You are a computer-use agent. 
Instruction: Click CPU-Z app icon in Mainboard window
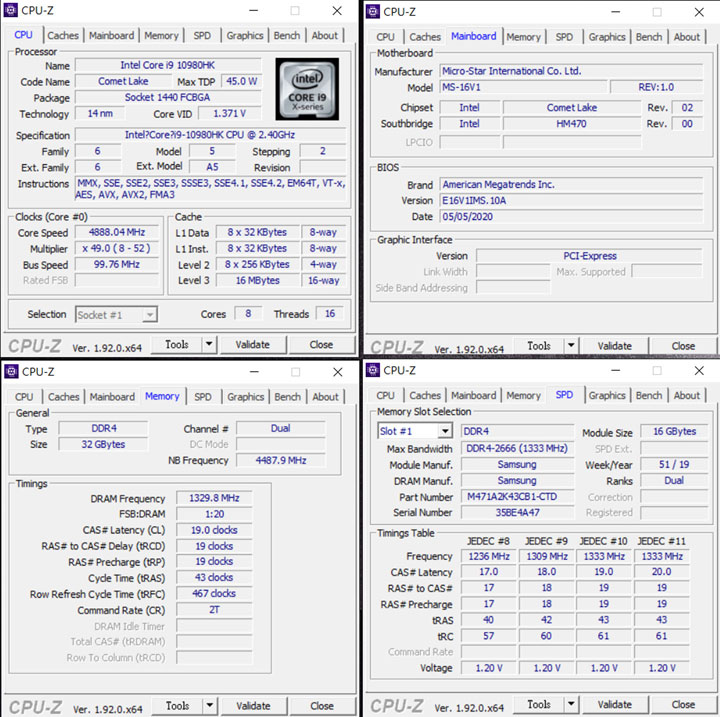point(373,11)
